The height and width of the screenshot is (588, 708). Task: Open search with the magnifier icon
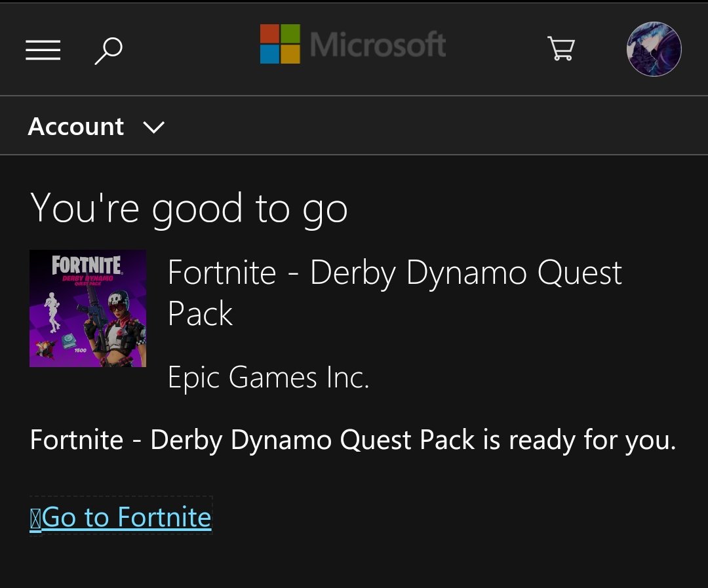[x=108, y=51]
